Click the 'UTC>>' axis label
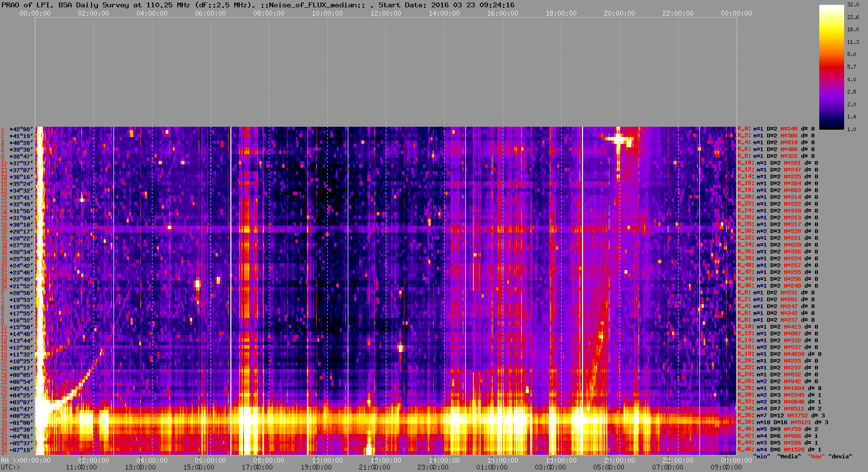This screenshot has width=868, height=472. pyautogui.click(x=11, y=468)
